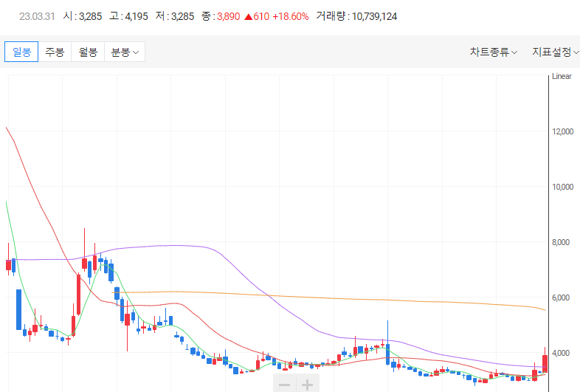This screenshot has width=580, height=392.
Task: Open the 지표설정 indicator settings dropdown
Action: click(x=555, y=52)
